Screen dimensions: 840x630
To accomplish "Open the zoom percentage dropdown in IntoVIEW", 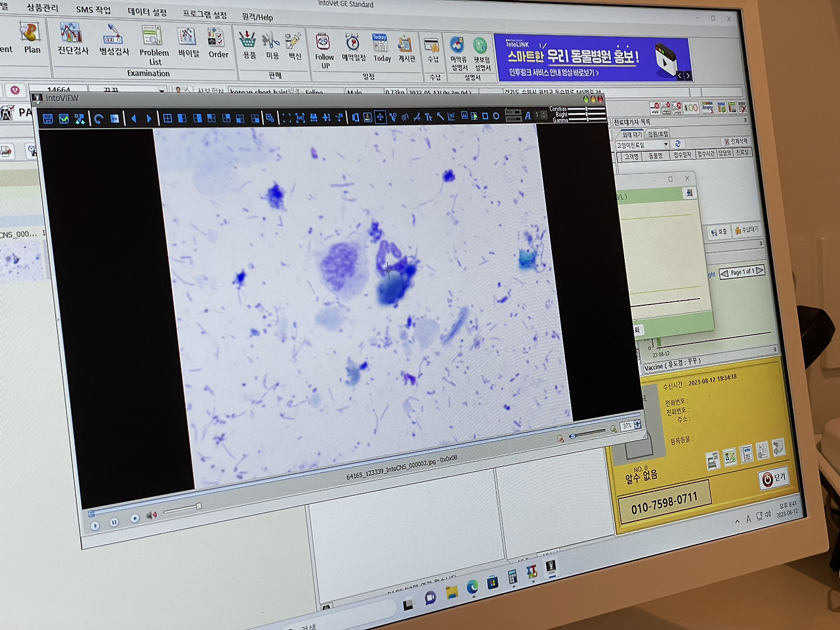I will (637, 425).
